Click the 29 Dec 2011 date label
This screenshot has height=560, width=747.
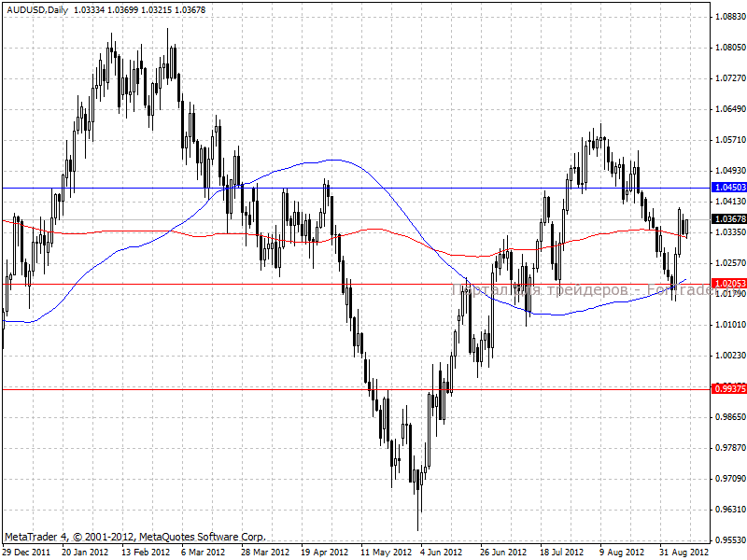click(26, 553)
